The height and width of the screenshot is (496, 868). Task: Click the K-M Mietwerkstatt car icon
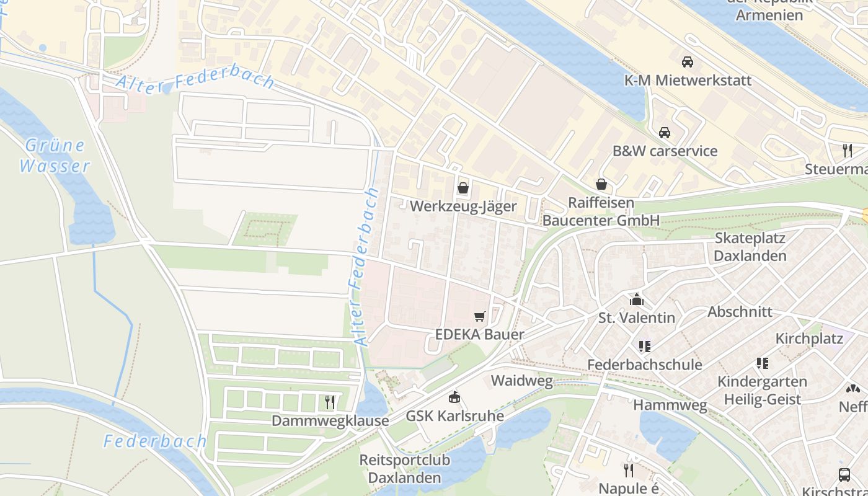click(687, 62)
